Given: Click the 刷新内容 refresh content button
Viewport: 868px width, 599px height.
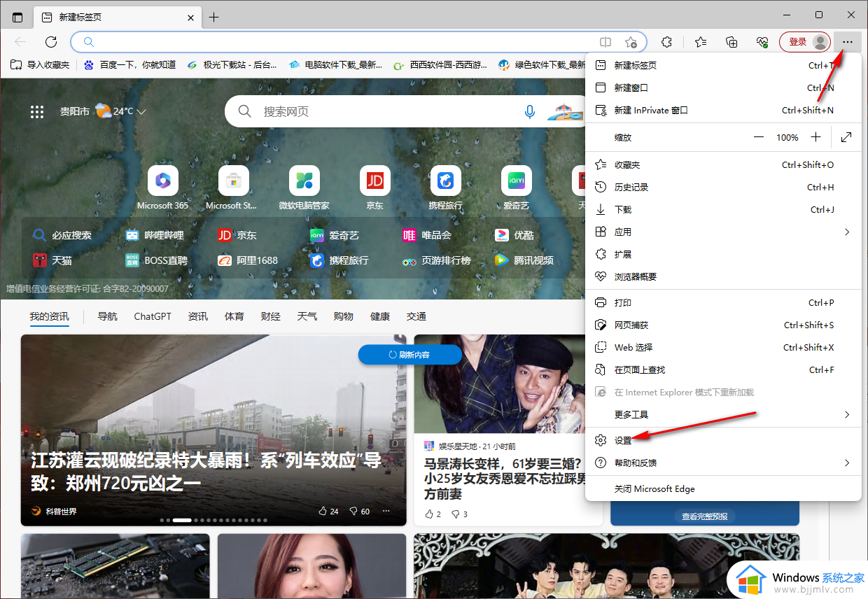Looking at the screenshot, I should (410, 355).
